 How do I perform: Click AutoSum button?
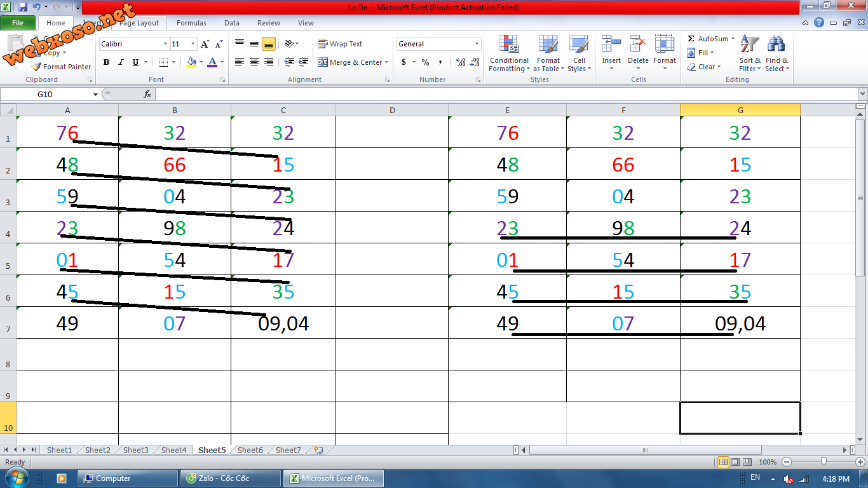click(x=709, y=39)
